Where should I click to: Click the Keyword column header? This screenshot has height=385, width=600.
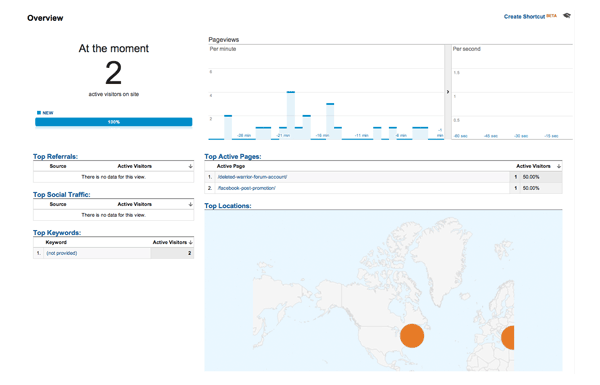click(x=56, y=242)
